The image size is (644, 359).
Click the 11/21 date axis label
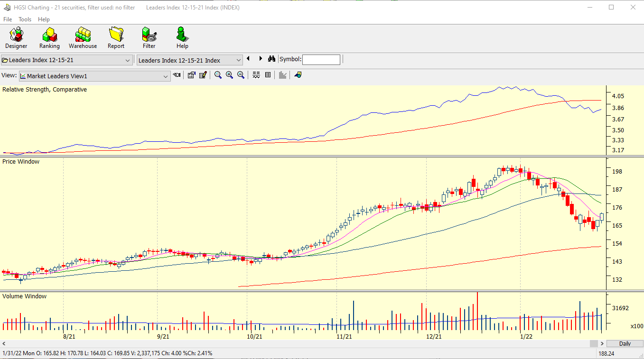(x=344, y=336)
